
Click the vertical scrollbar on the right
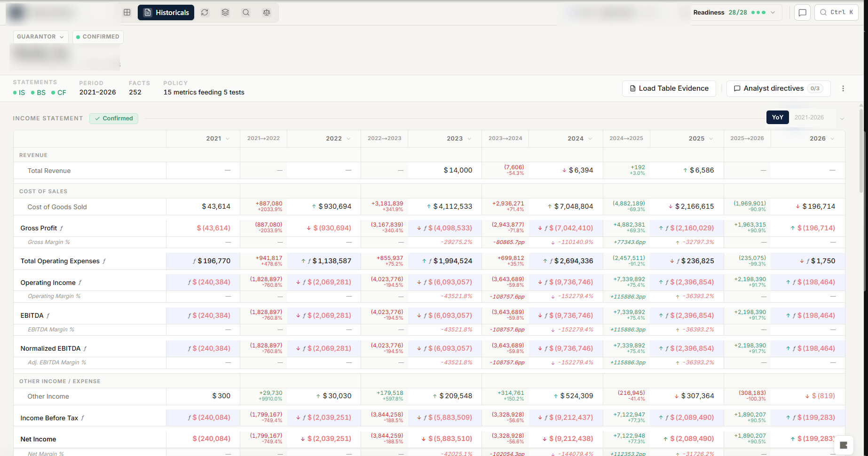click(861, 150)
